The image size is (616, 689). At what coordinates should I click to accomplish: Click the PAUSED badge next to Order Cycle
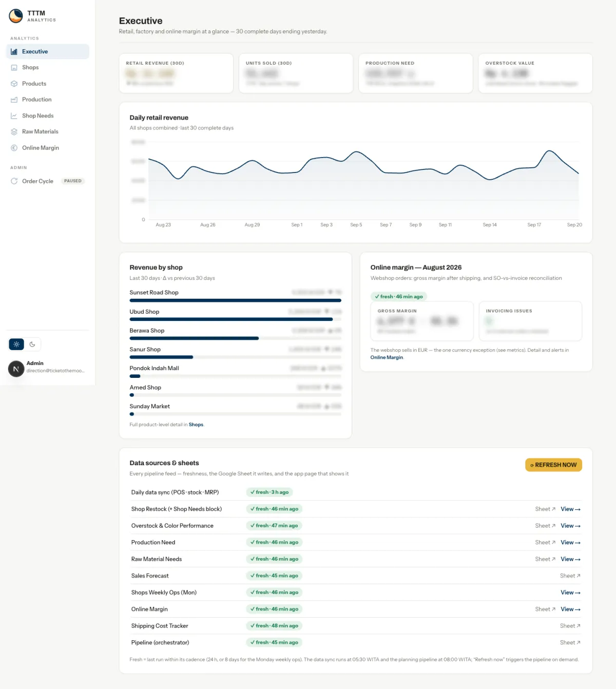(73, 181)
